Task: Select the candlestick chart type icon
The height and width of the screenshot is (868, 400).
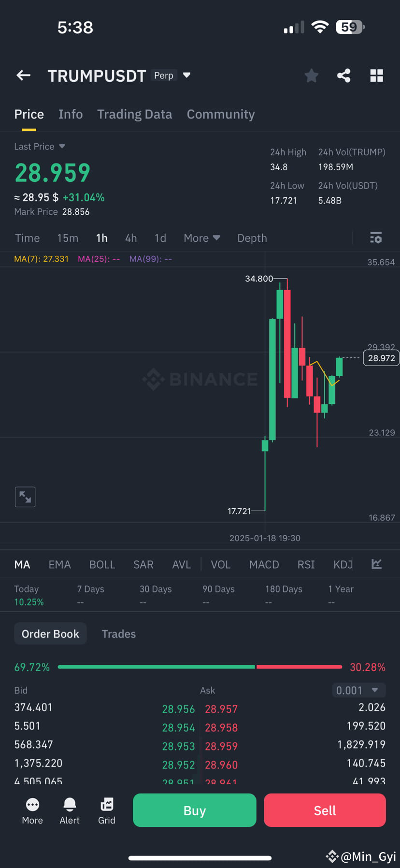Action: tap(376, 564)
